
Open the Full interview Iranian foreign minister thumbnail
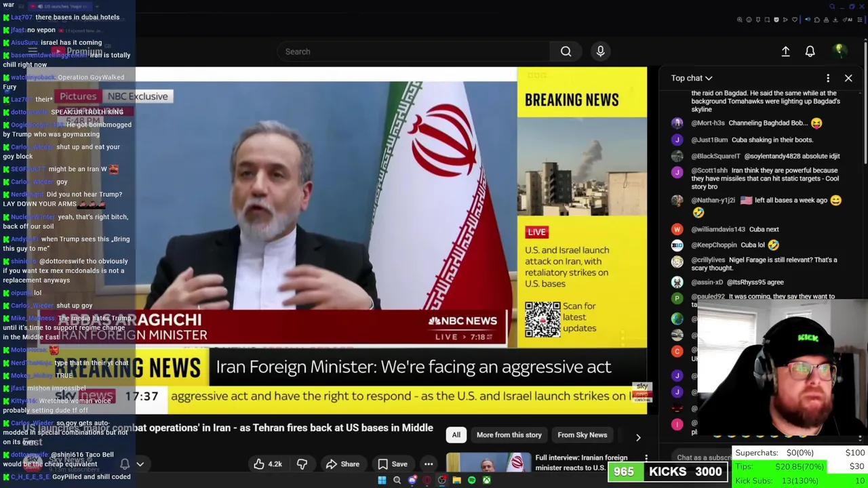click(488, 463)
